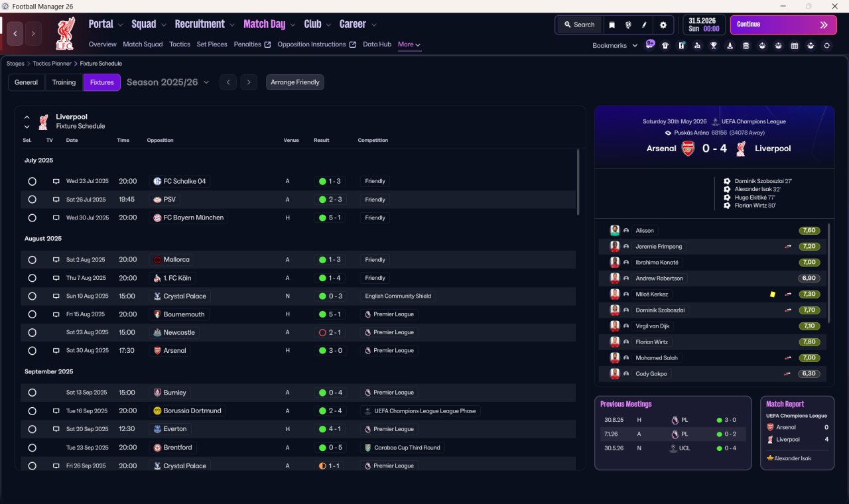Open the Recruitment dropdown menu

click(x=204, y=24)
